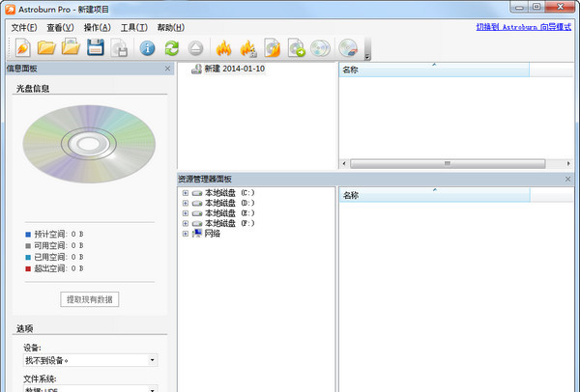Screen dimensions: 580x392
Task: Click the 提取现有数据 button
Action: pos(90,299)
